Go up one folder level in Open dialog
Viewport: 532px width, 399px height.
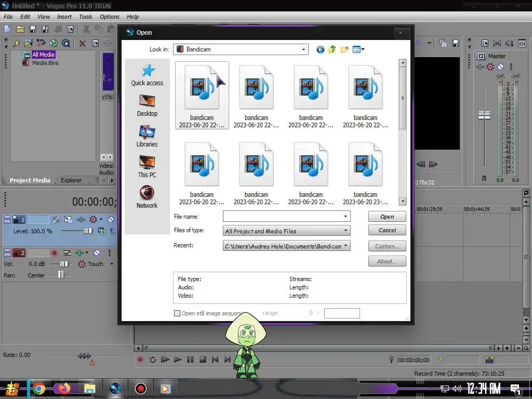point(332,49)
